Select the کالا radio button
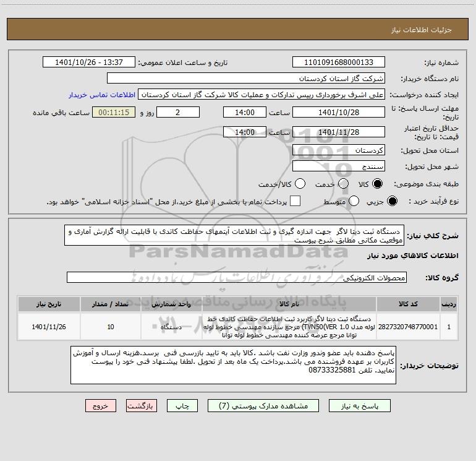Image resolution: width=476 pixels, height=461 pixels. 377,184
